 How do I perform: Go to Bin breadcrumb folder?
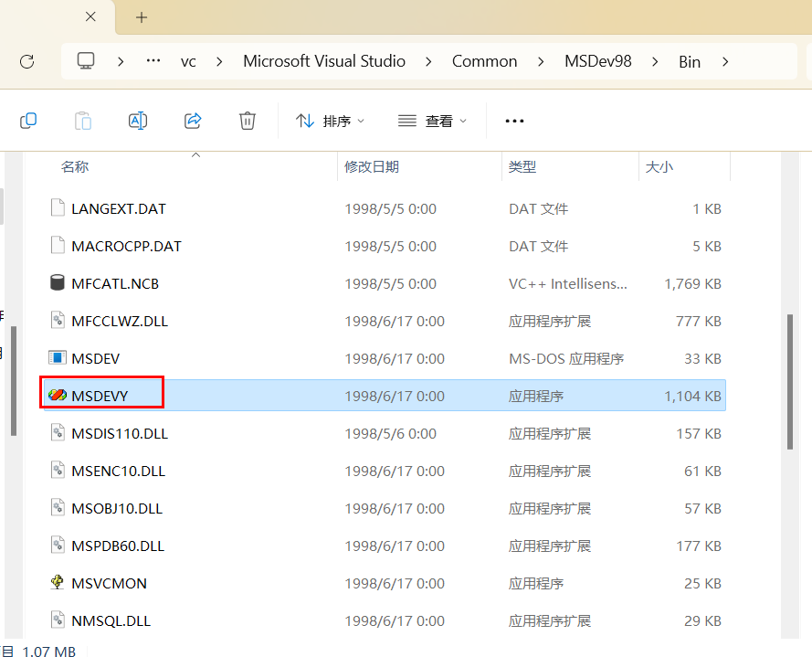coord(690,61)
